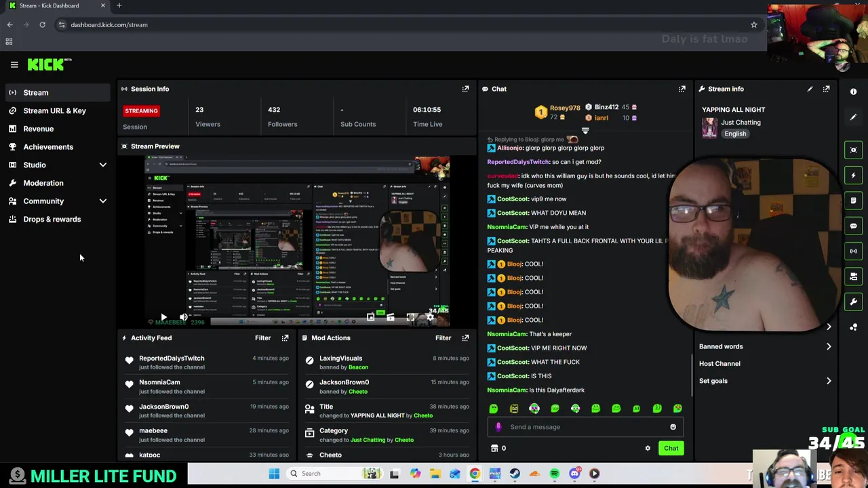The width and height of the screenshot is (868, 488).
Task: Toggle the camera widget icon
Action: pyautogui.click(x=854, y=276)
